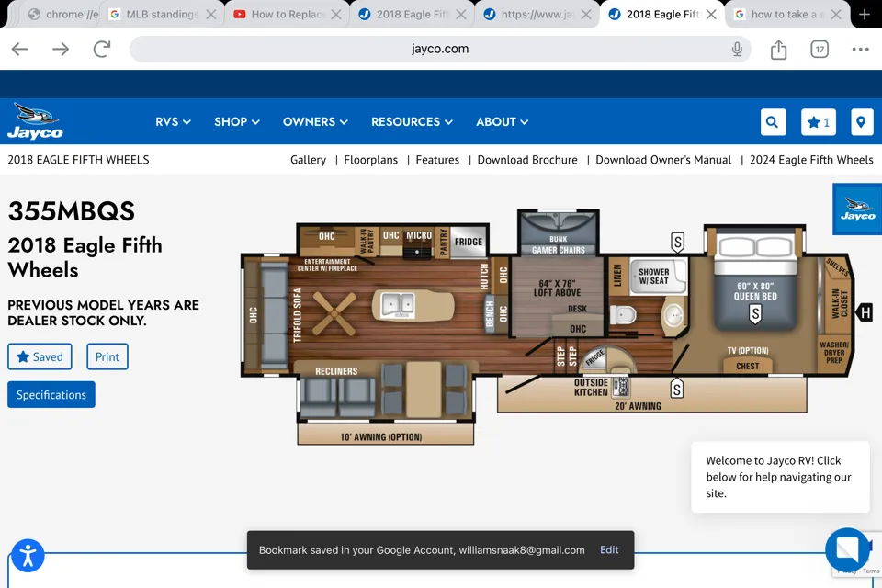
Task: Switch to the chrome:// tab
Action: pos(63,14)
